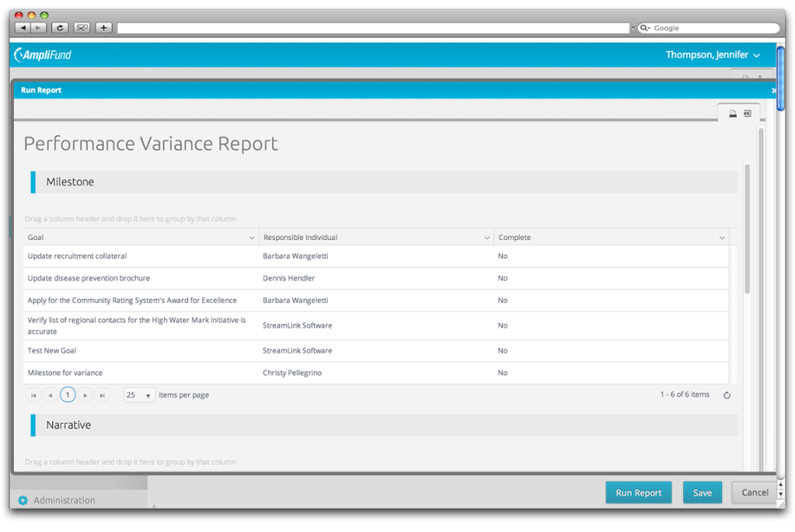Click the Milestone grid vertical scrollbar
Screen dimensions: 795x532
click(747, 228)
